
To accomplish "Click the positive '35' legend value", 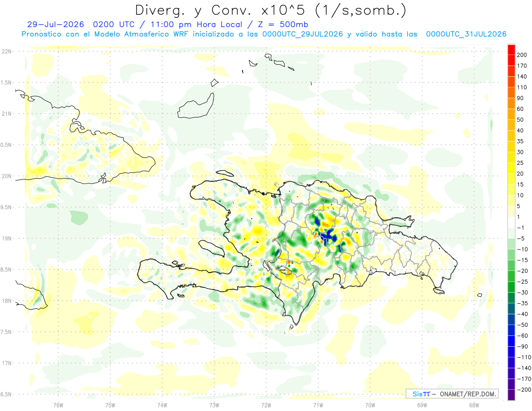I will pos(521,141).
